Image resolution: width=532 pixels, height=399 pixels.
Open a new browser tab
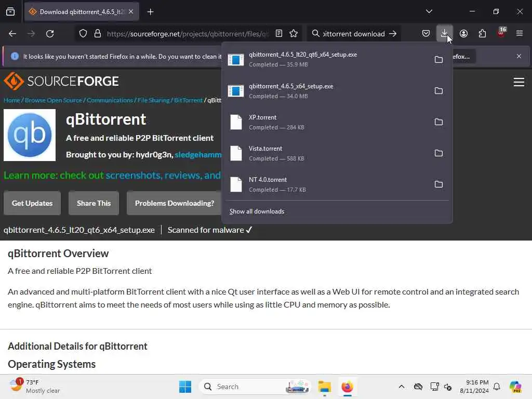tap(150, 12)
